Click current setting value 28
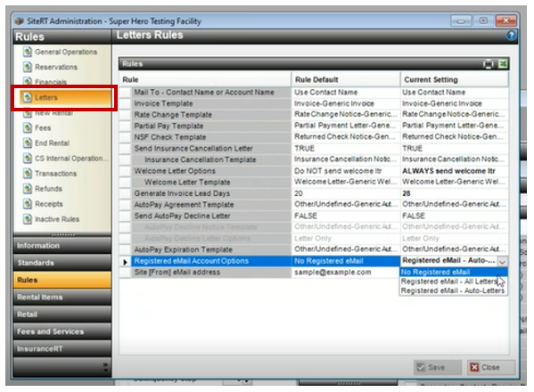534x392 pixels. point(455,193)
